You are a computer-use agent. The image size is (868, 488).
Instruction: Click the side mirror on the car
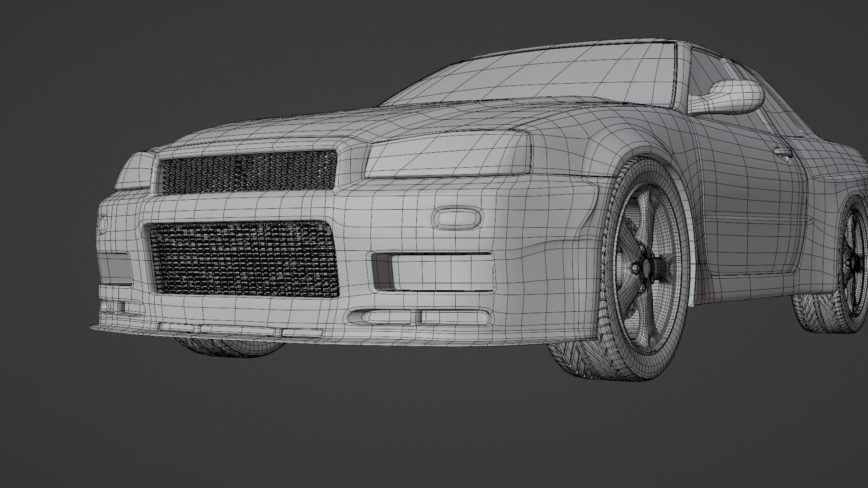tap(728, 97)
